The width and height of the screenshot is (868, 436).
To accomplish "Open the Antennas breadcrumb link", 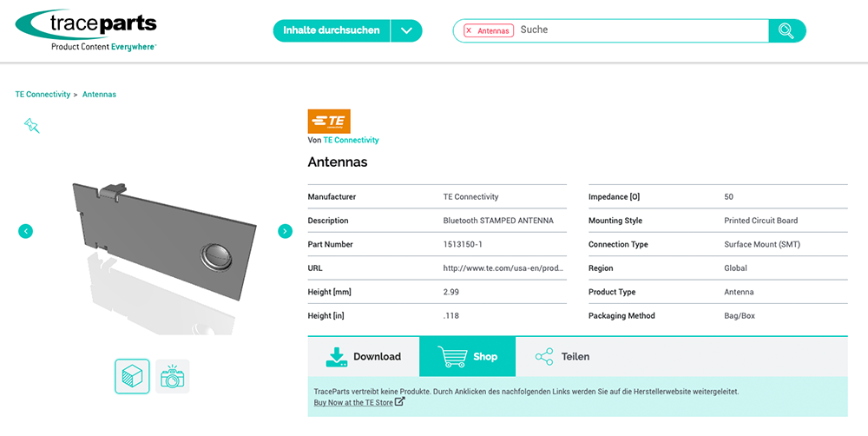I will 99,94.
